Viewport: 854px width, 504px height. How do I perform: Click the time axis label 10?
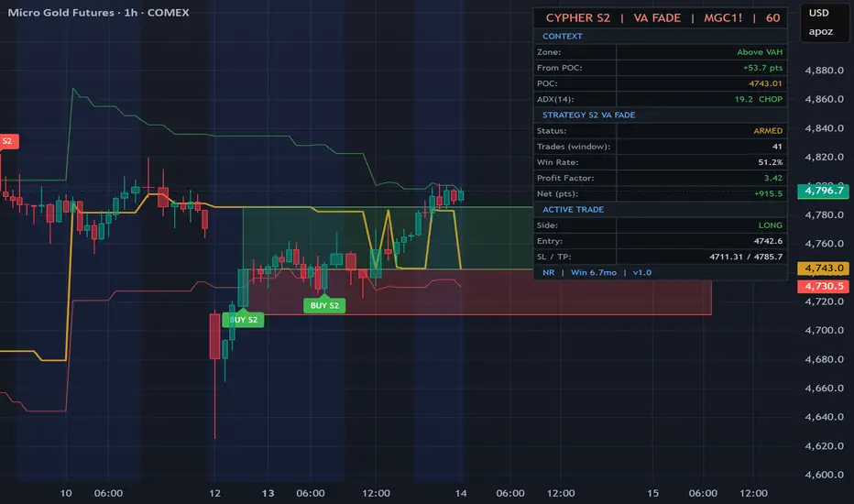click(65, 493)
